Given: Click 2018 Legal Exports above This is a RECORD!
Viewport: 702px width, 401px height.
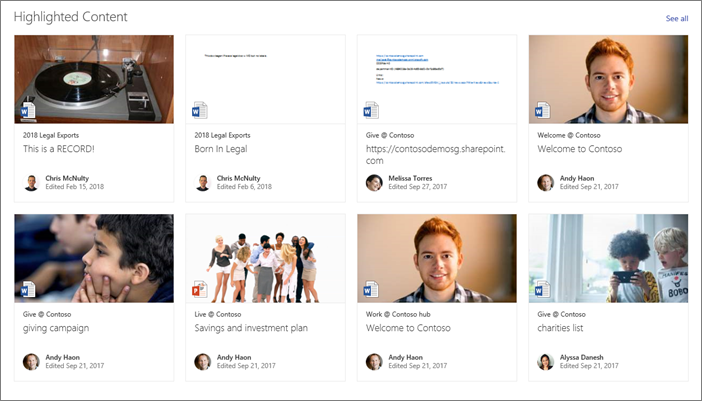Looking at the screenshot, I should (x=51, y=135).
